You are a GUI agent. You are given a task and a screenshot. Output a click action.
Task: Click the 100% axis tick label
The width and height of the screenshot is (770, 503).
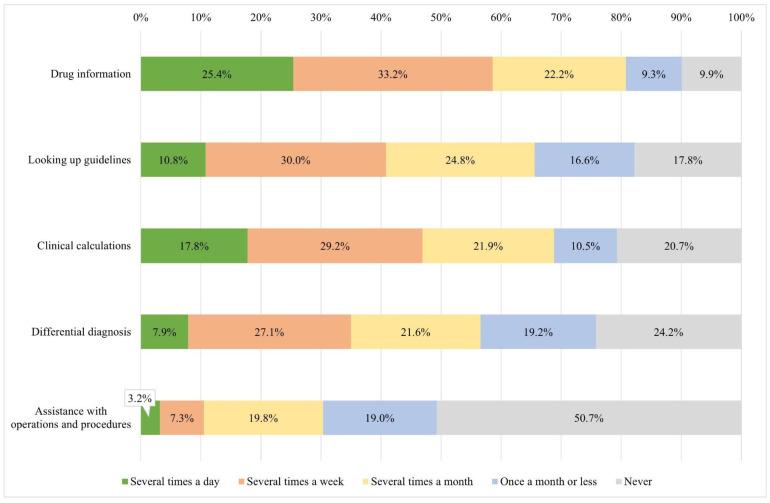pos(742,18)
